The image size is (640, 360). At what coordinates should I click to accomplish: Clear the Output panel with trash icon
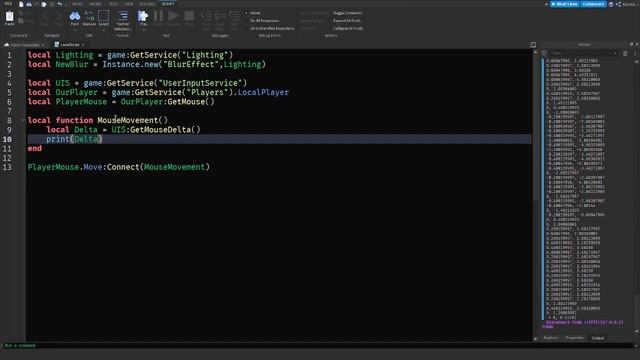tap(625, 53)
